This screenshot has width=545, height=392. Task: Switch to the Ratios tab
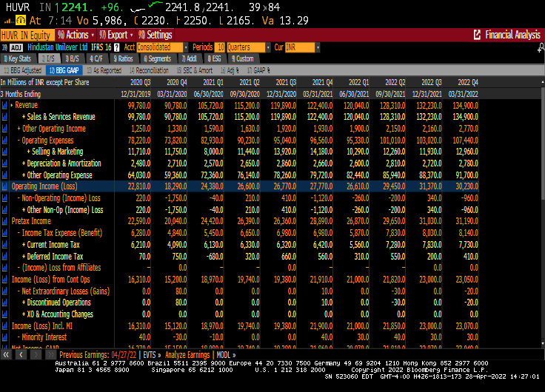[x=124, y=58]
